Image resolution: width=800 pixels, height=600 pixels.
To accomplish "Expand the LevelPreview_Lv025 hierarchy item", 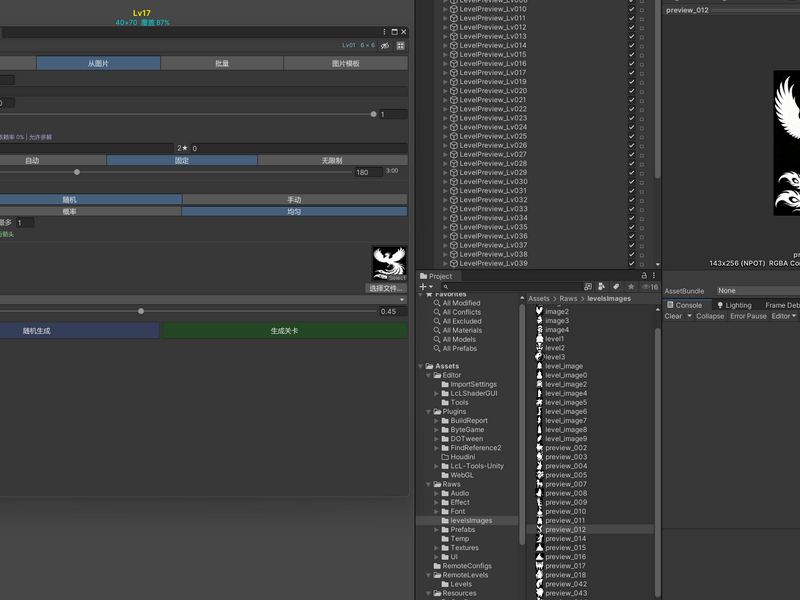I will (x=445, y=136).
